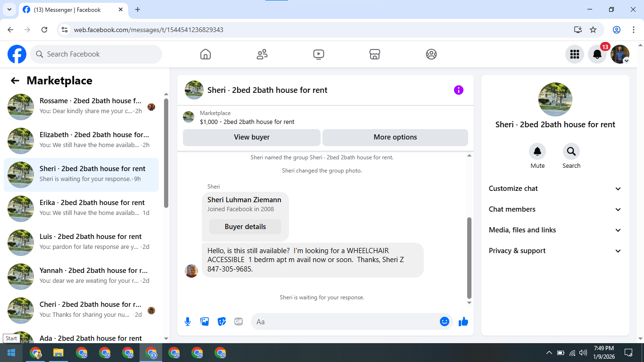Open the account profile picture menu

[620, 54]
